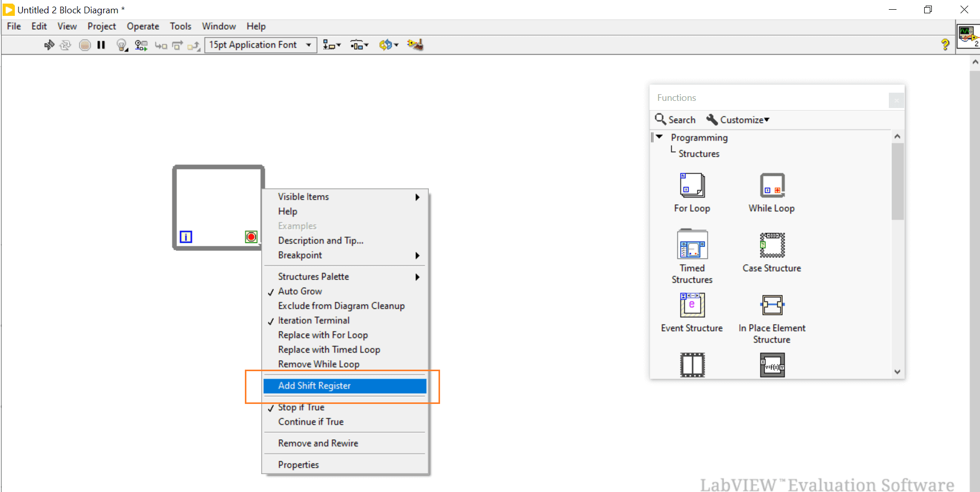Screen dimensions: 980x492
Task: Disable Stop if True
Action: click(x=301, y=407)
